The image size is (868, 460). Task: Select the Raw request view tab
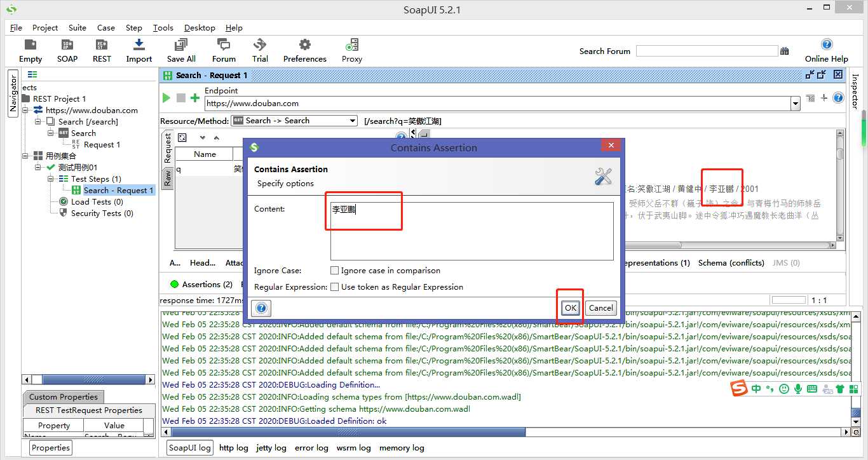click(x=168, y=178)
